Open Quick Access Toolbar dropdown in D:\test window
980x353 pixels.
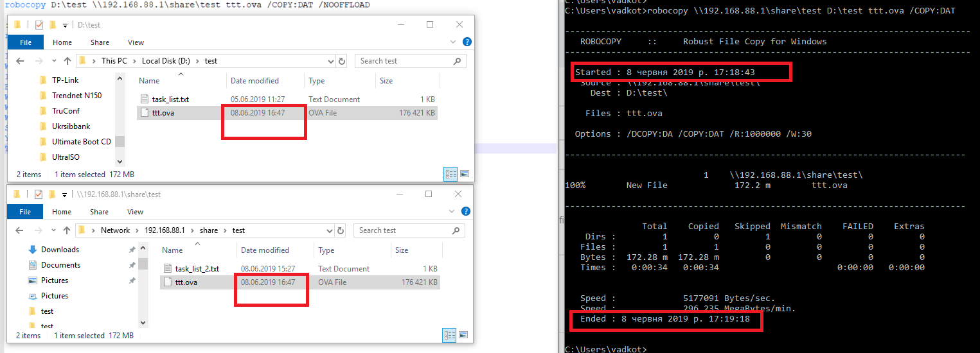pyautogui.click(x=65, y=25)
